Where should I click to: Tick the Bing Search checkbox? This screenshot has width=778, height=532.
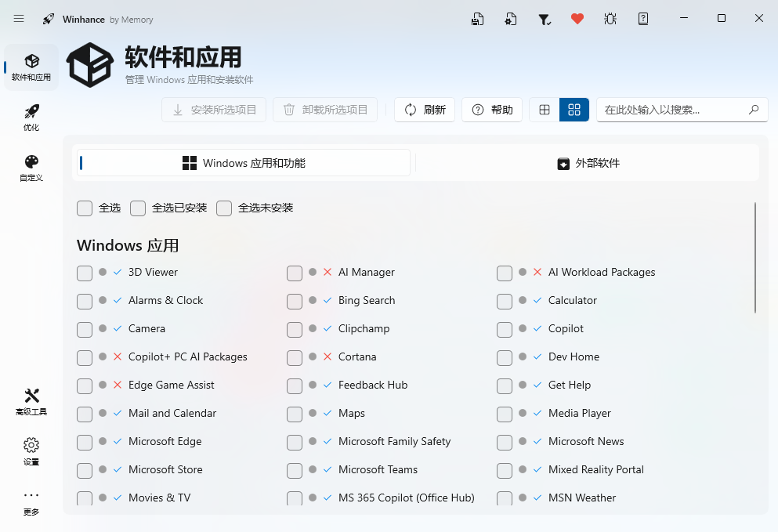(x=295, y=301)
